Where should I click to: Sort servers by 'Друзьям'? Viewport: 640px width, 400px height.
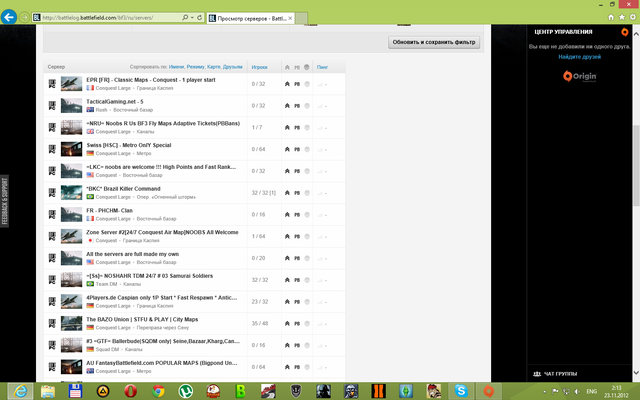[x=233, y=67]
